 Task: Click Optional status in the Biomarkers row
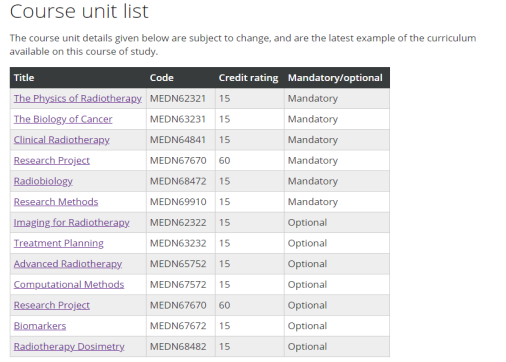307,326
